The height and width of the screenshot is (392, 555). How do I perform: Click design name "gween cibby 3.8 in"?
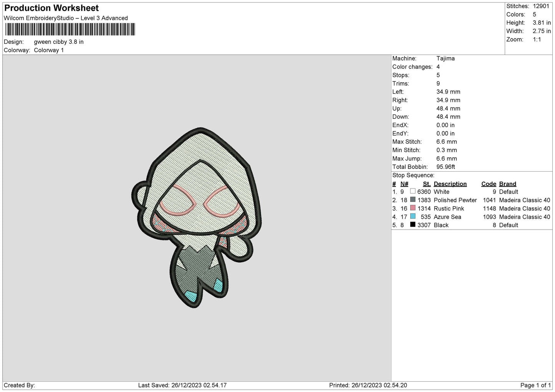click(59, 42)
